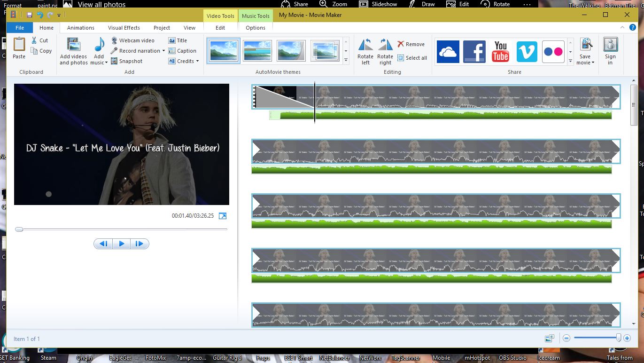
Task: Change thumbnail size icon in status bar
Action: pos(549,338)
